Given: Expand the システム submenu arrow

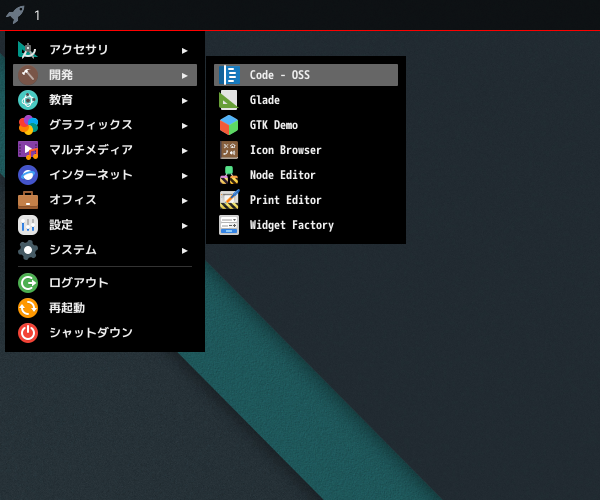Looking at the screenshot, I should (x=184, y=251).
